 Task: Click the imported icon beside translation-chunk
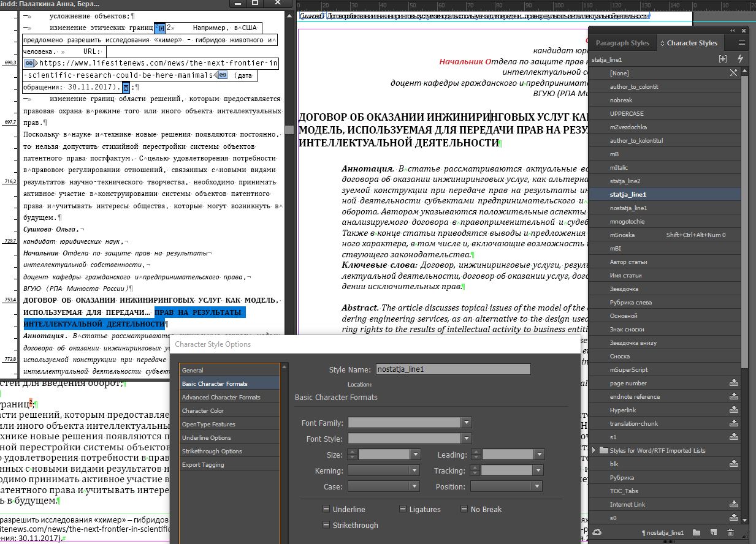pos(733,423)
